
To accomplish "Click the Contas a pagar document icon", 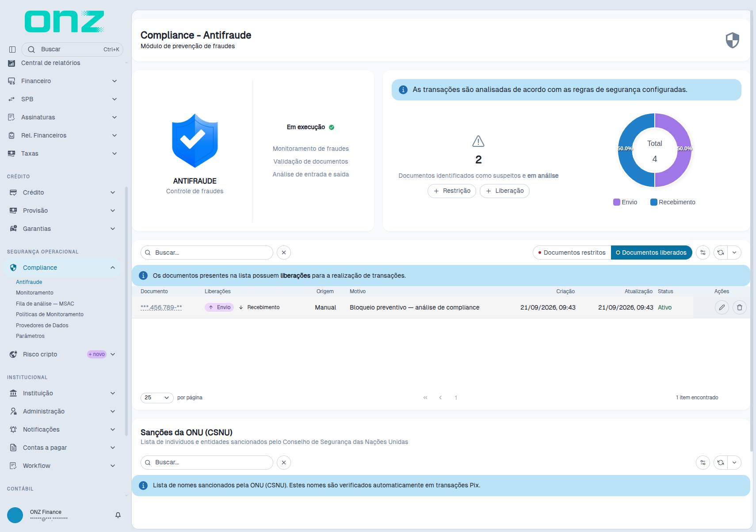I will coord(13,448).
